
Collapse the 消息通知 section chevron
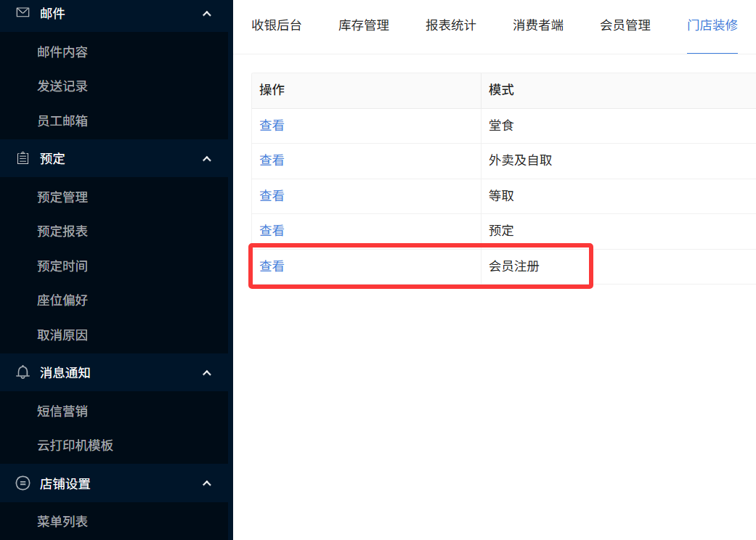(206, 373)
